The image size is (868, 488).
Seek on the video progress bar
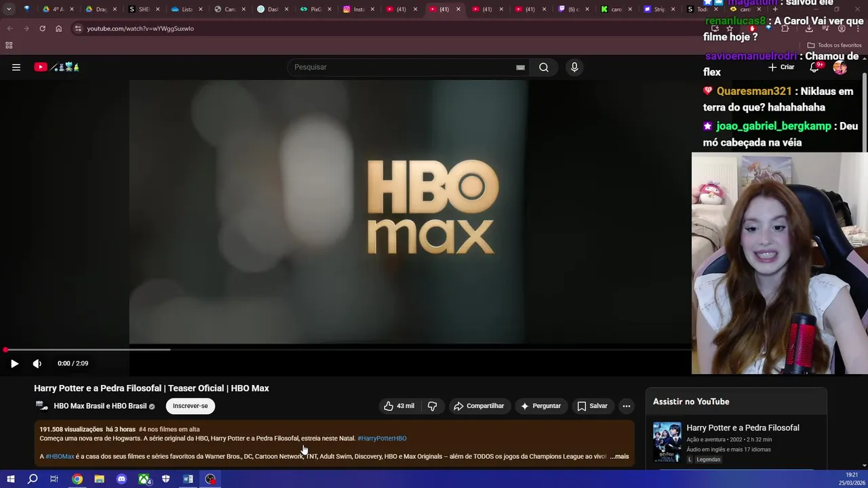(x=346, y=350)
